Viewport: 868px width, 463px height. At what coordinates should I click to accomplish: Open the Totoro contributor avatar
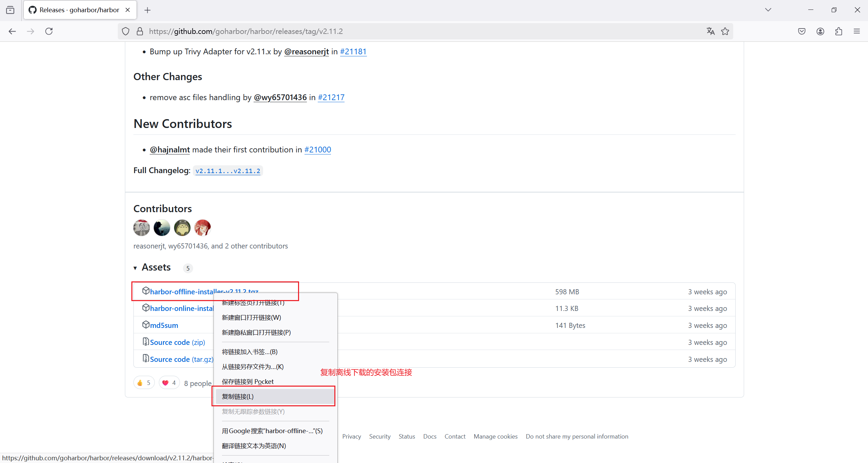click(182, 227)
